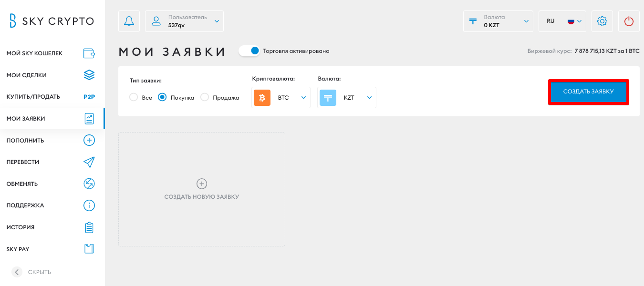The height and width of the screenshot is (286, 644).
Task: Click the blue tenge KZT icon
Action: [x=328, y=98]
